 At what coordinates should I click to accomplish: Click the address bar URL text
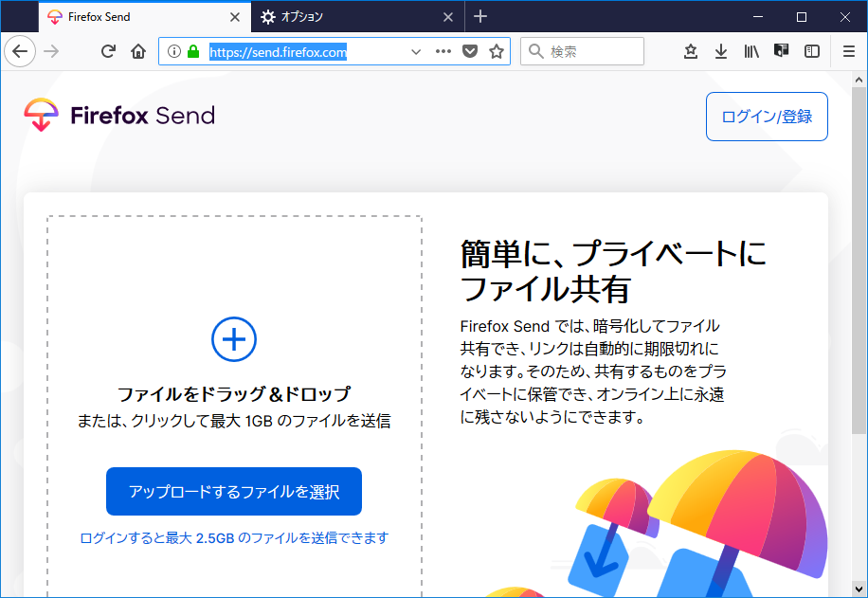278,52
